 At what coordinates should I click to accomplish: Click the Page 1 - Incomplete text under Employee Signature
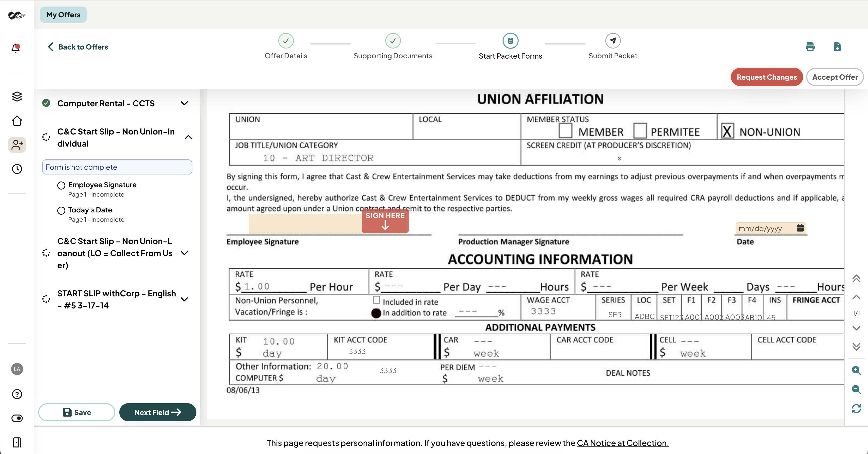click(96, 195)
